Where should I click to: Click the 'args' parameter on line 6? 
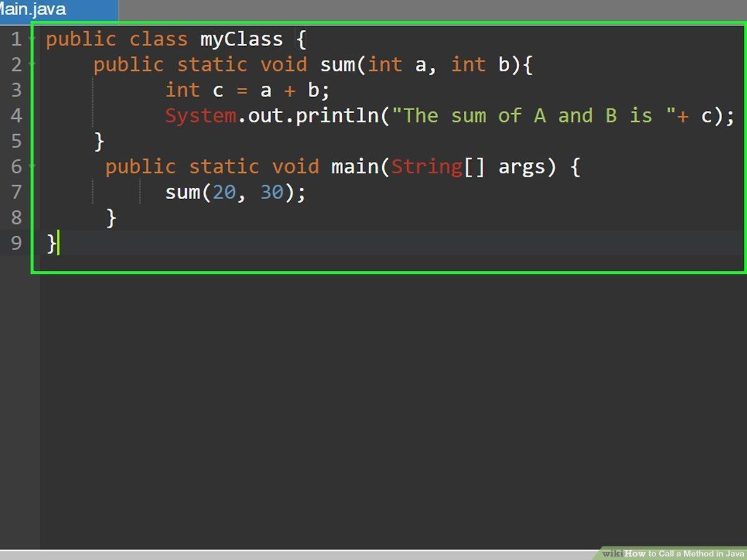tap(522, 168)
